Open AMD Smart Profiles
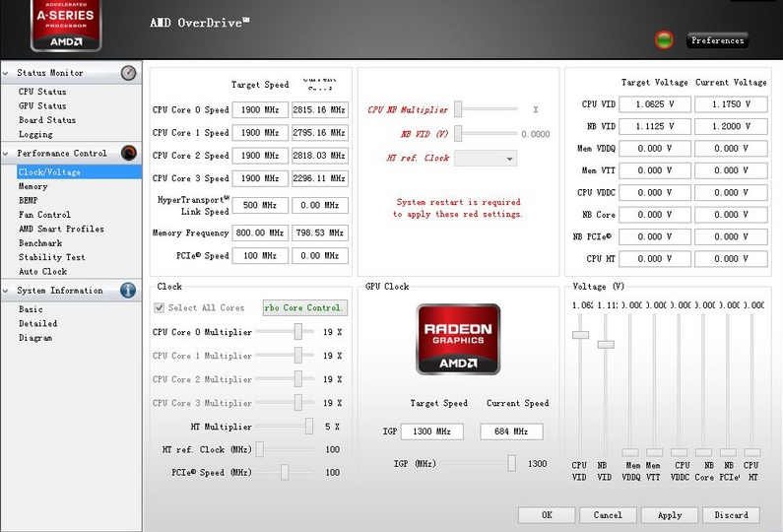This screenshot has width=783, height=532. pos(61,229)
